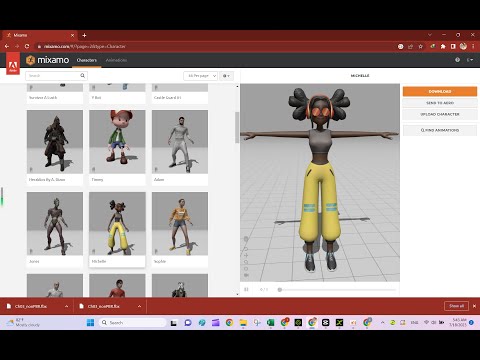Open Excel from the taskbar
The height and width of the screenshot is (360, 480).
(270, 322)
